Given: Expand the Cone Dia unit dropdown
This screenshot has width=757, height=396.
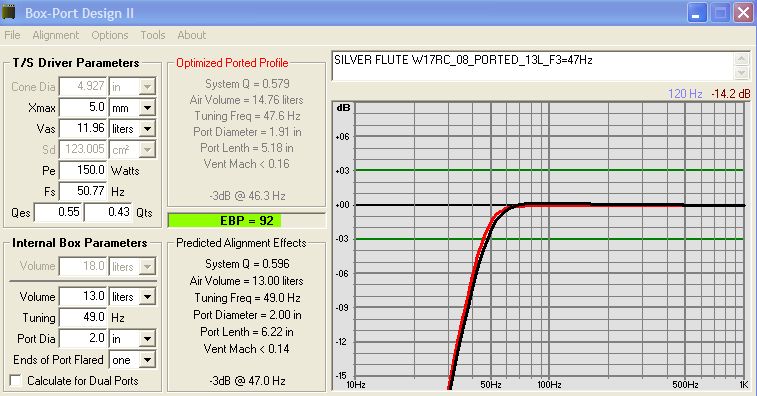Looking at the screenshot, I should point(147,87).
